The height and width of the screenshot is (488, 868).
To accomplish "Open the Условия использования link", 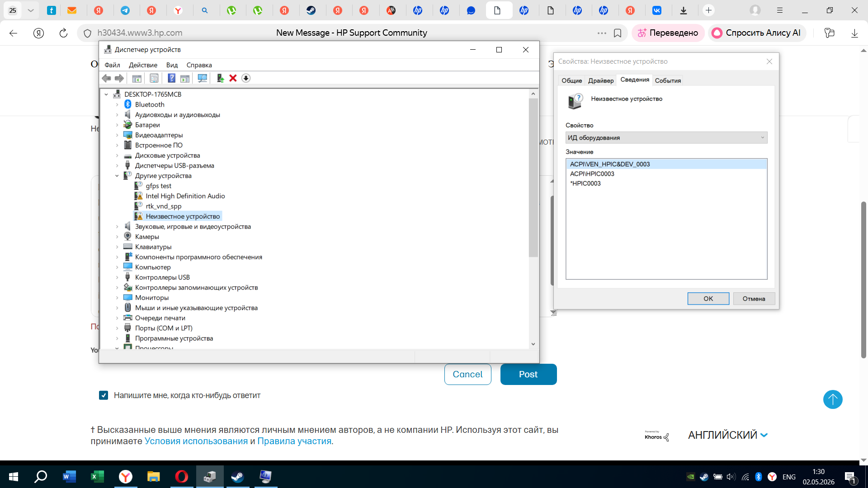I will [x=196, y=441].
